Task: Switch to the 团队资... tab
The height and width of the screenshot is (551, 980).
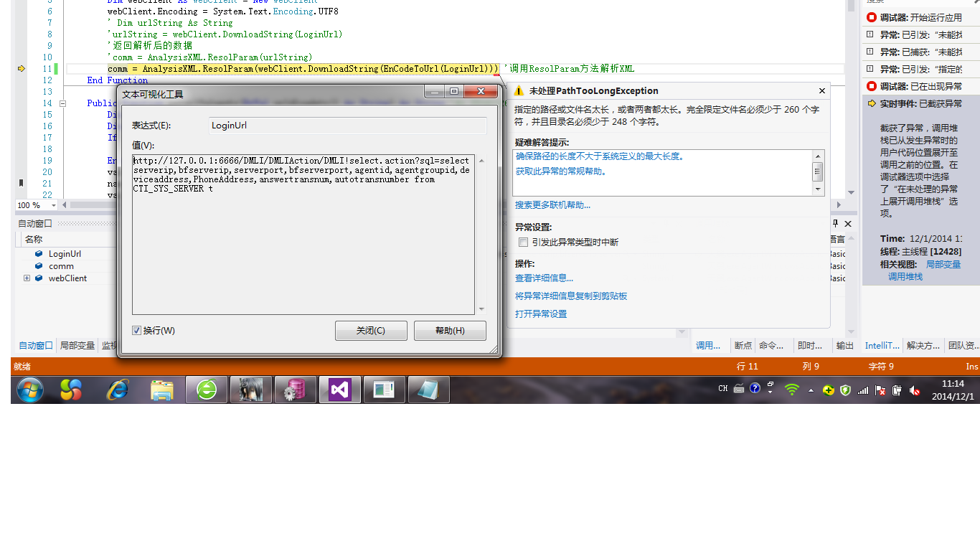Action: 963,345
